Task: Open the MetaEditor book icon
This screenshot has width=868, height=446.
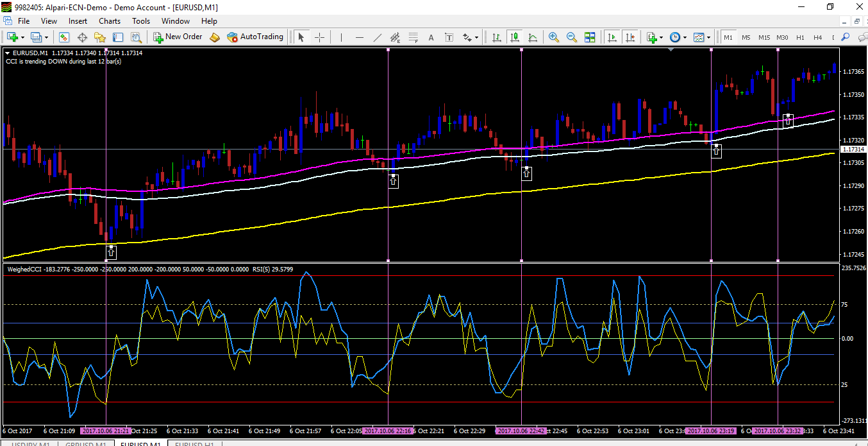Action: (x=215, y=37)
